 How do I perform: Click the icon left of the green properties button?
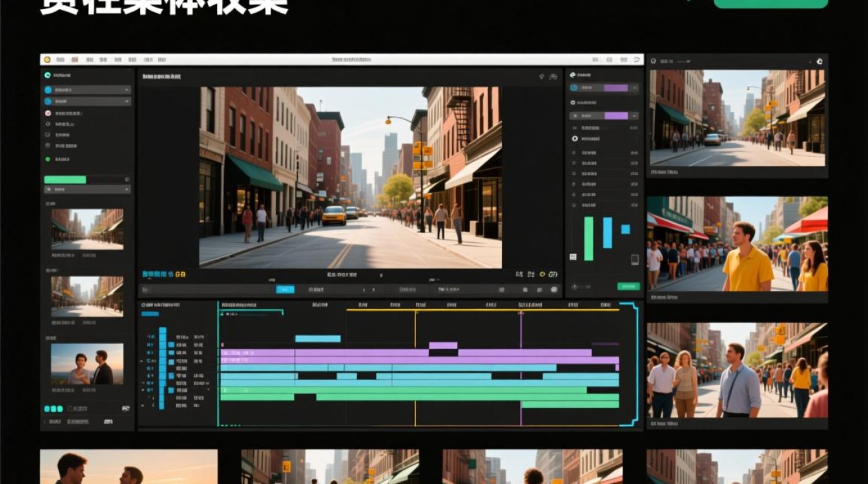click(x=574, y=286)
